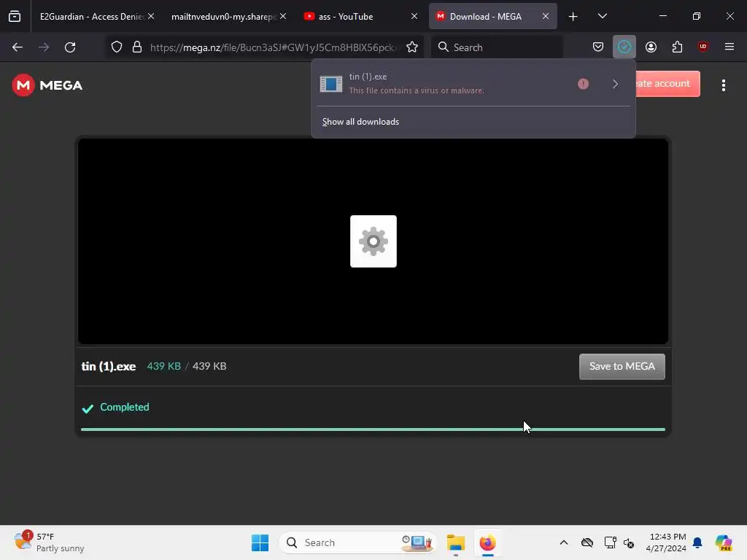Go forward one page
This screenshot has width=747, height=560.
click(44, 47)
